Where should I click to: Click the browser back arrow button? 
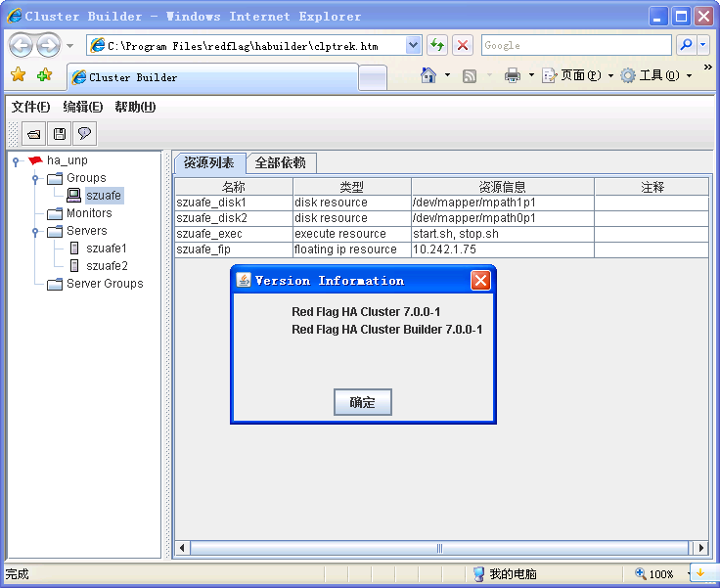pos(22,45)
